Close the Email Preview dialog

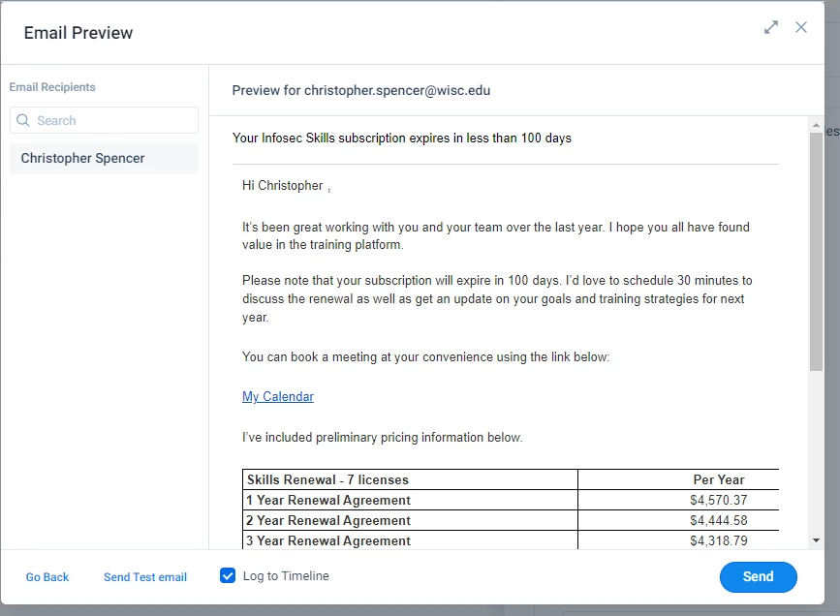click(x=801, y=27)
